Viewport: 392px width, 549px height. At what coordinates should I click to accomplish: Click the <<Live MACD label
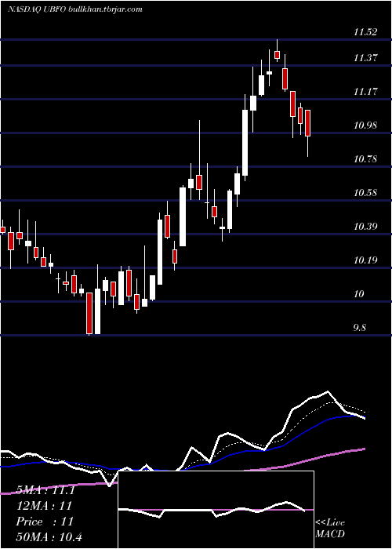coord(330,528)
